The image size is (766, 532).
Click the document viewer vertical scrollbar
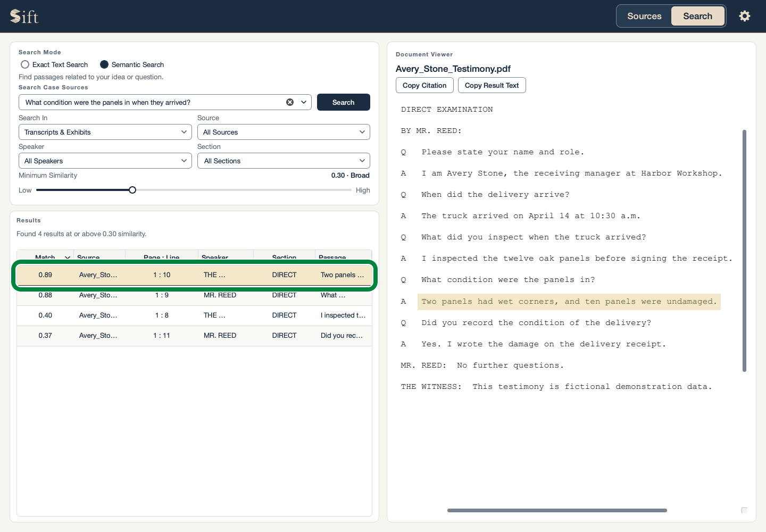(x=744, y=251)
